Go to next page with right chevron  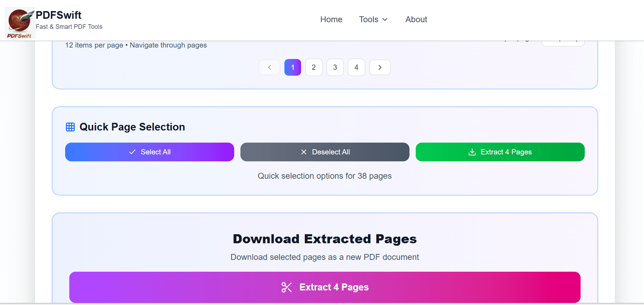pos(380,67)
